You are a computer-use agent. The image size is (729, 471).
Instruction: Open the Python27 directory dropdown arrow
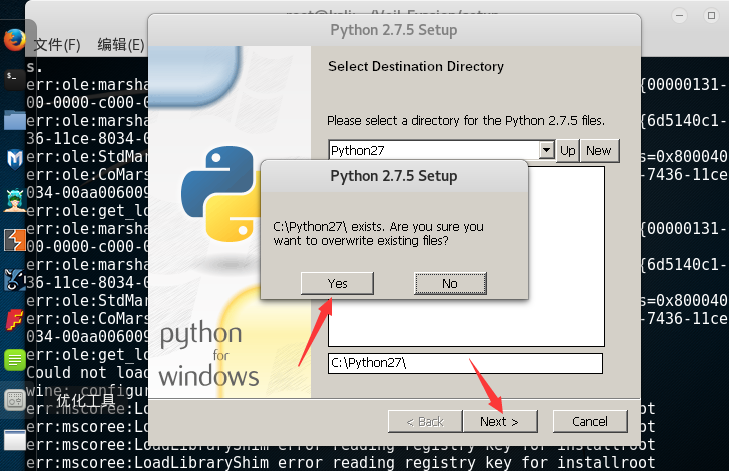point(547,150)
